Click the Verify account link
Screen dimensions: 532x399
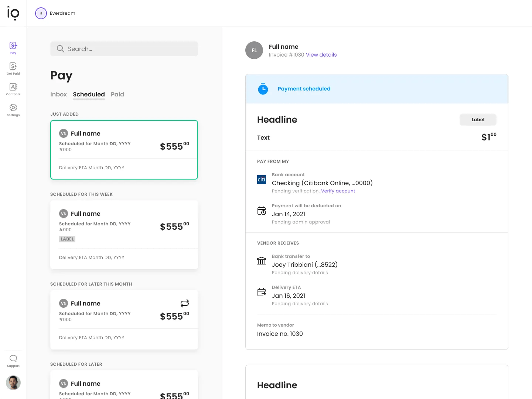338,191
